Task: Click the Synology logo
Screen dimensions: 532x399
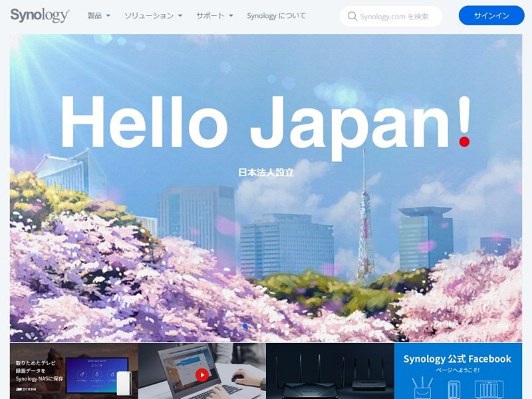Action: coord(39,15)
